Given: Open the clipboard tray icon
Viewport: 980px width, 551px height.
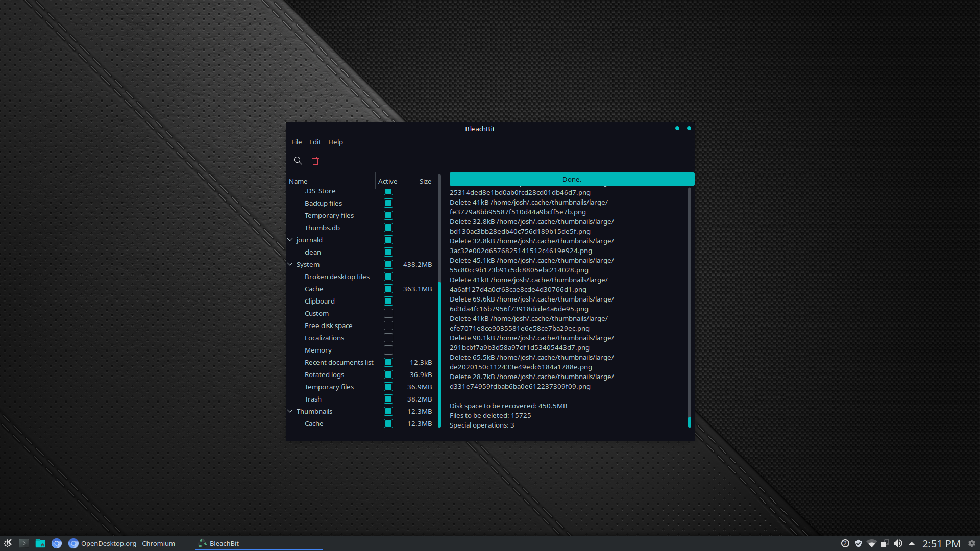Looking at the screenshot, I should point(885,543).
